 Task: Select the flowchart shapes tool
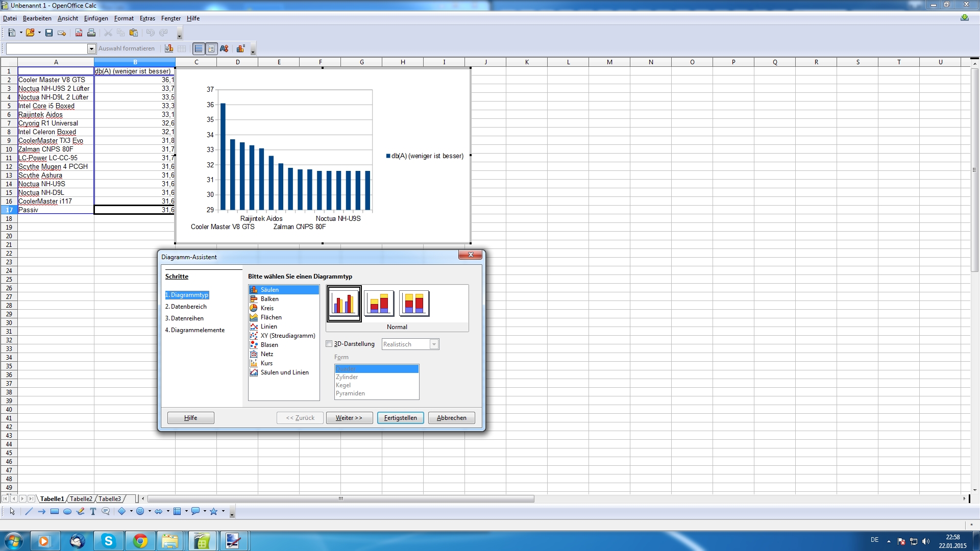(x=177, y=511)
